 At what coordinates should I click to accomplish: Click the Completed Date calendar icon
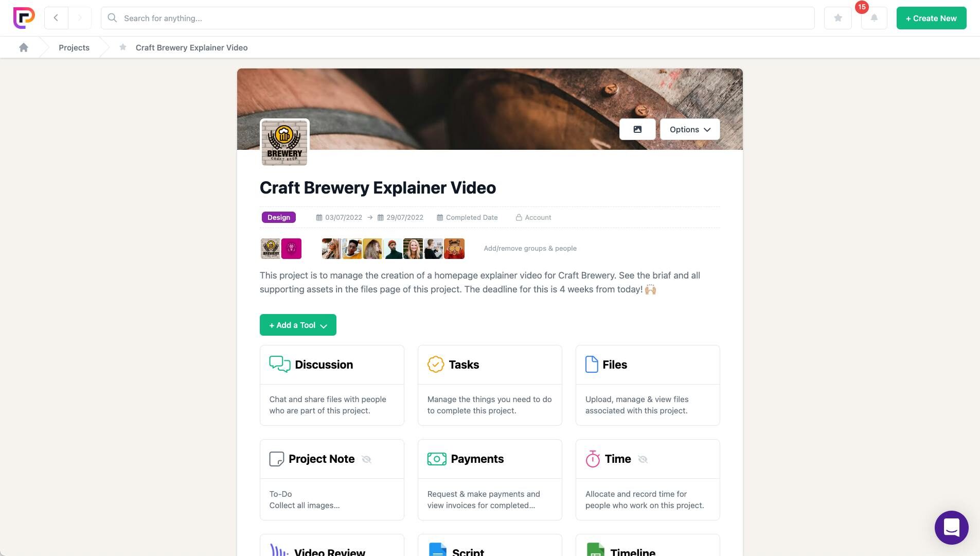point(440,218)
